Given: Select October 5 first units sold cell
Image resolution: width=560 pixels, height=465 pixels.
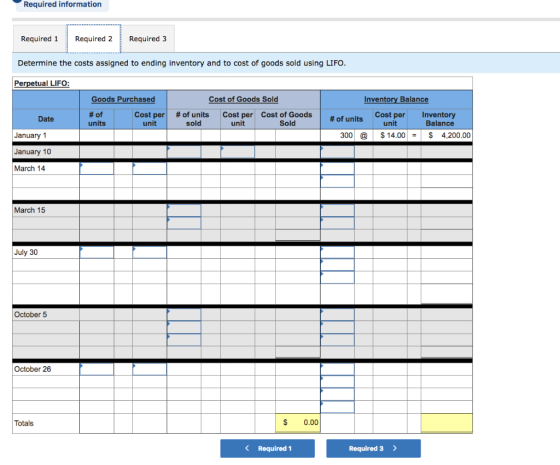Looking at the screenshot, I should 184,315.
